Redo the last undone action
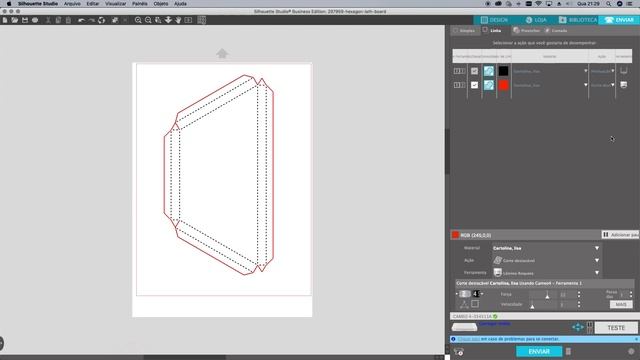Image resolution: width=640 pixels, height=360 pixels. click(92, 20)
